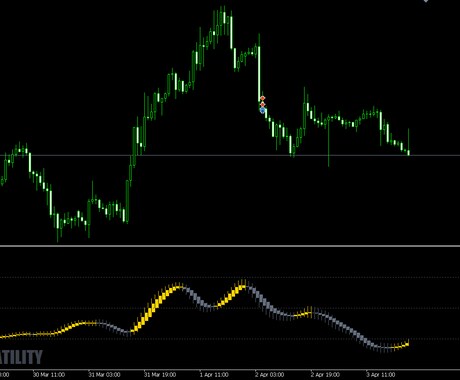
Task: Select the second yellow peak of the indicator line
Action: pyautogui.click(x=243, y=285)
